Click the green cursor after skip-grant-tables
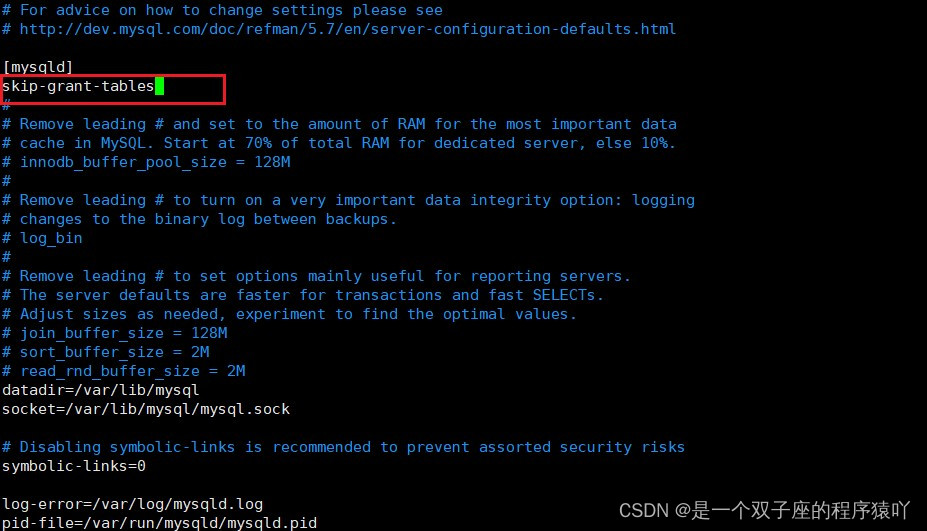This screenshot has width=927, height=531. click(159, 86)
